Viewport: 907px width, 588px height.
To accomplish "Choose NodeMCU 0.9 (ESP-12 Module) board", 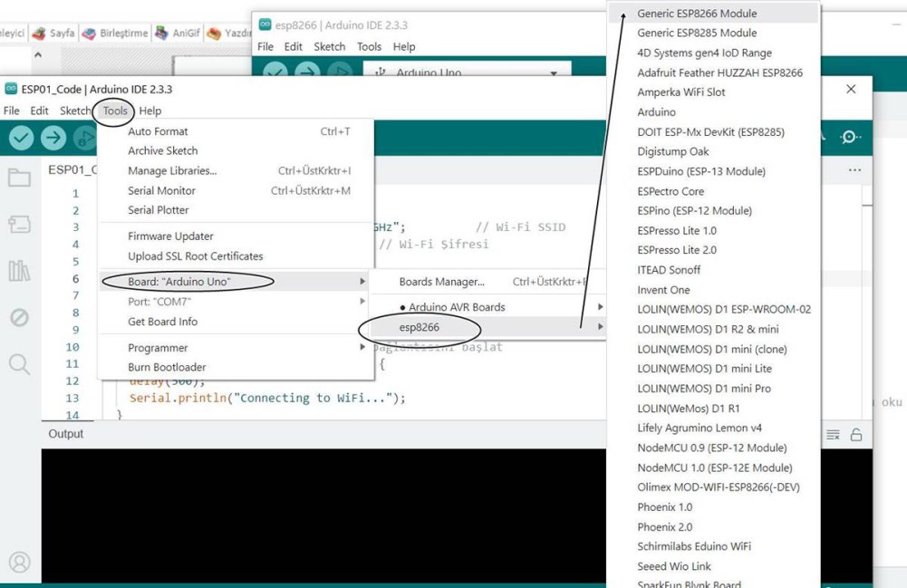I will point(714,448).
